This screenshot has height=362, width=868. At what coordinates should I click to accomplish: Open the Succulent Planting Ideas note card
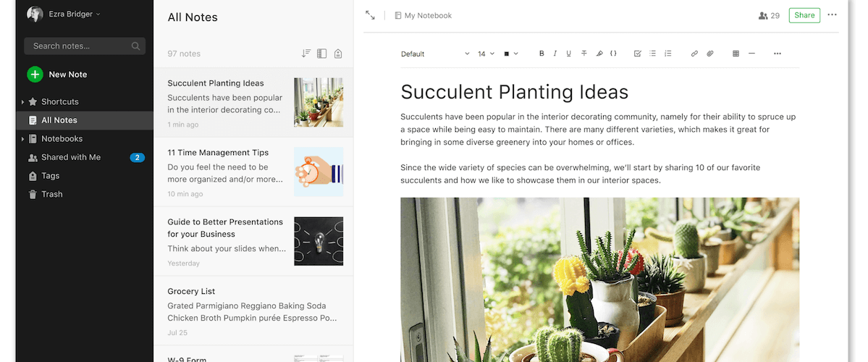(253, 103)
